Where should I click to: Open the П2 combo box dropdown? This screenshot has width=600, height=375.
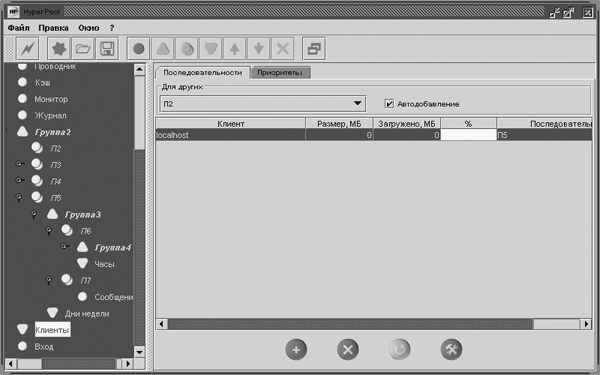click(x=357, y=103)
